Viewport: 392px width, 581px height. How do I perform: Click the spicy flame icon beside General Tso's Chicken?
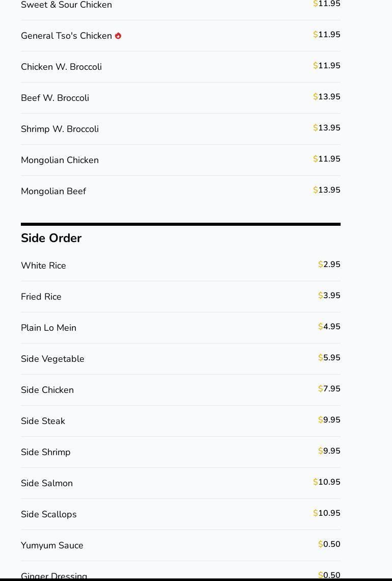pyautogui.click(x=118, y=36)
